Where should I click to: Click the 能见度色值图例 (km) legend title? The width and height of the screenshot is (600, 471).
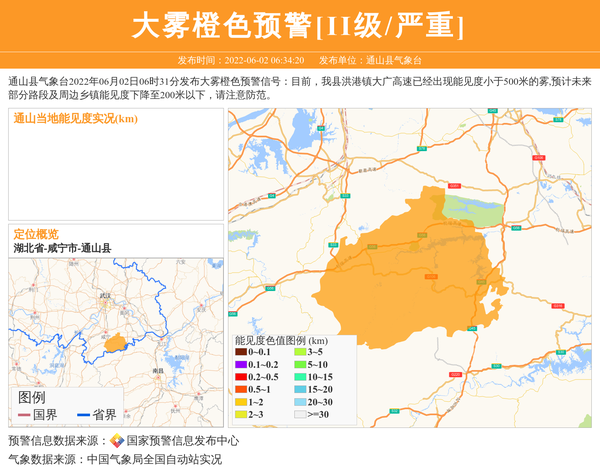click(281, 341)
